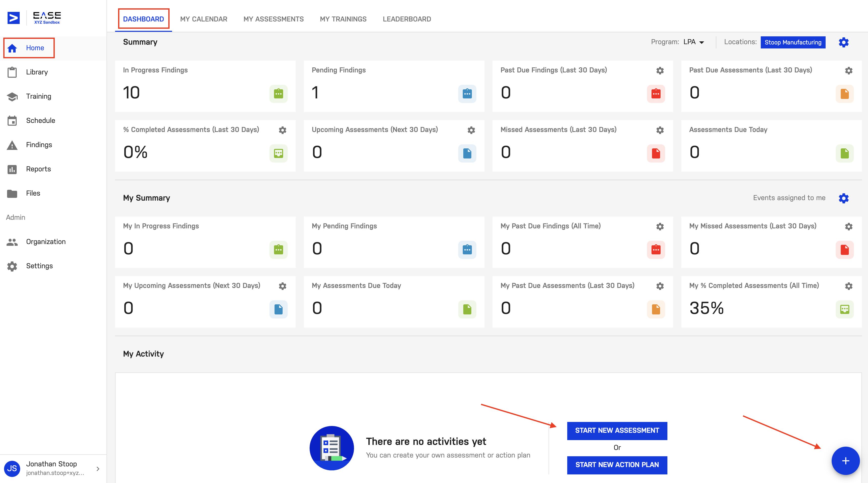This screenshot has height=483, width=868.
Task: Click green icon on My In Progress Findings card
Action: tap(278, 250)
